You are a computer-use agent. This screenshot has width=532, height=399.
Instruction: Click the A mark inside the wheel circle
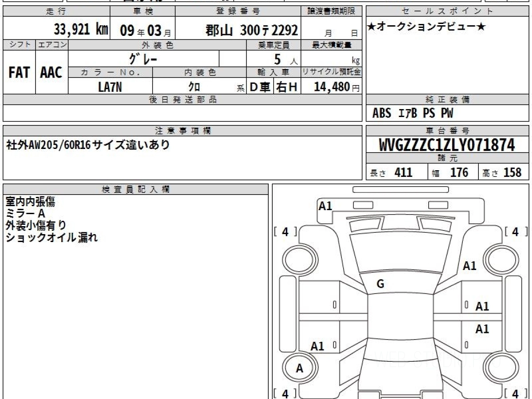pyautogui.click(x=300, y=368)
